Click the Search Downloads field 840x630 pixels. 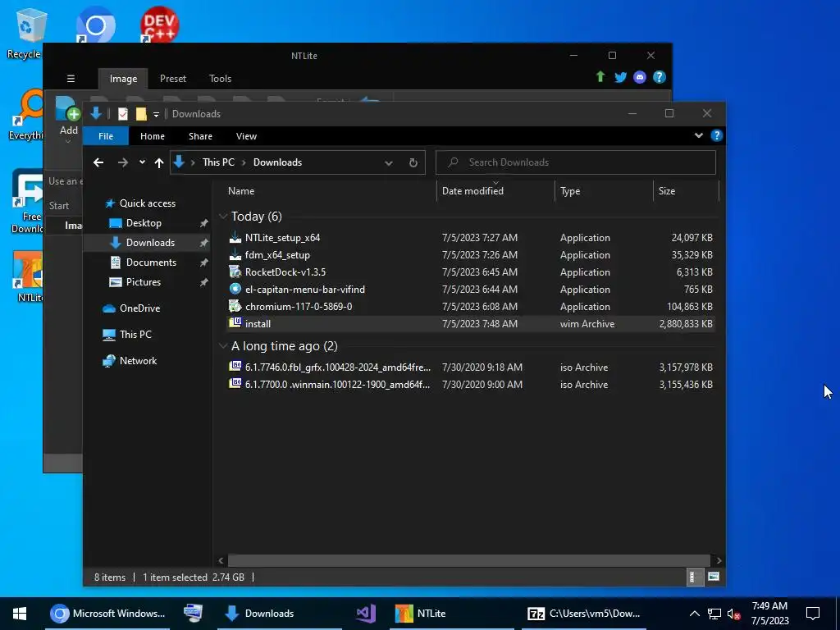click(x=575, y=162)
